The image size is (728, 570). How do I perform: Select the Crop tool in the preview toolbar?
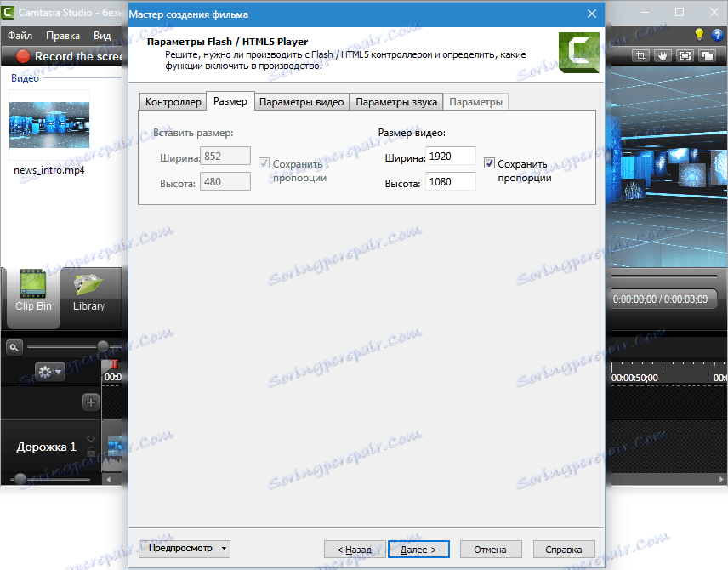(640, 54)
